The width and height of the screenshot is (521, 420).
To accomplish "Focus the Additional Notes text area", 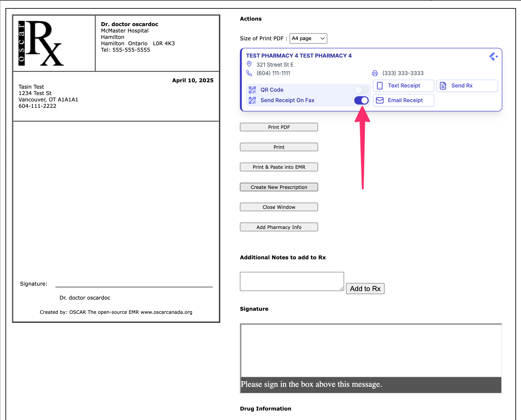I will [x=291, y=281].
